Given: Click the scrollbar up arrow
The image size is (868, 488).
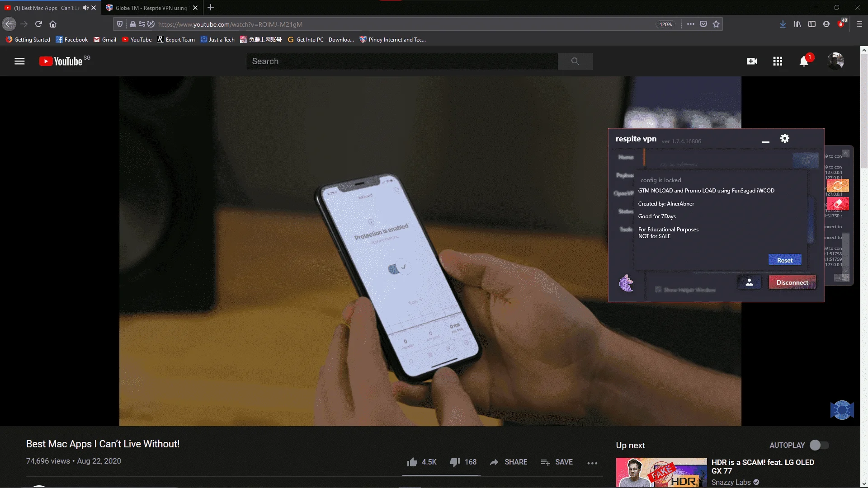Looking at the screenshot, I should [x=864, y=50].
